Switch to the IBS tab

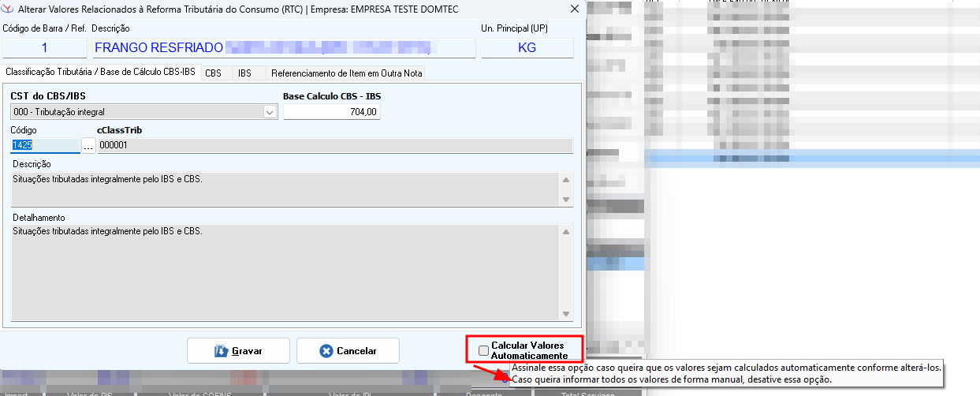tap(245, 73)
